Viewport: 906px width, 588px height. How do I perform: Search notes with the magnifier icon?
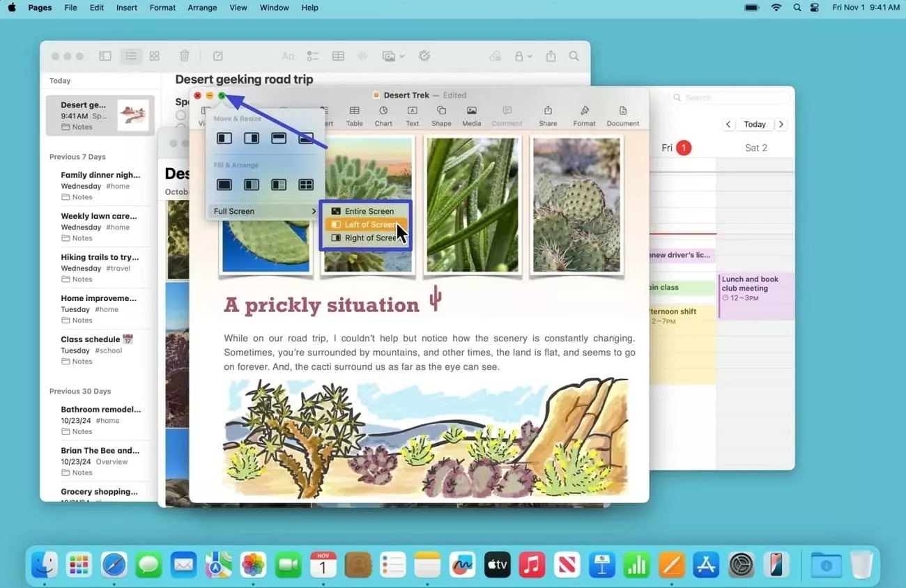pyautogui.click(x=574, y=56)
